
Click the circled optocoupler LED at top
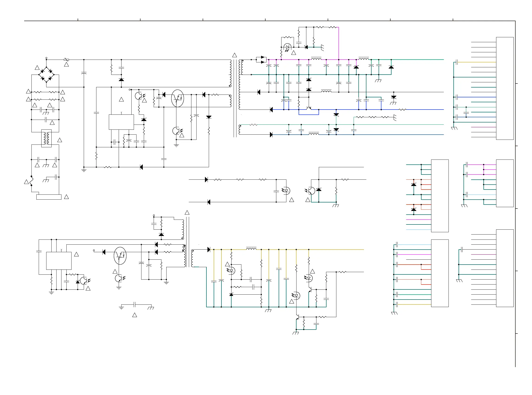pos(287,47)
